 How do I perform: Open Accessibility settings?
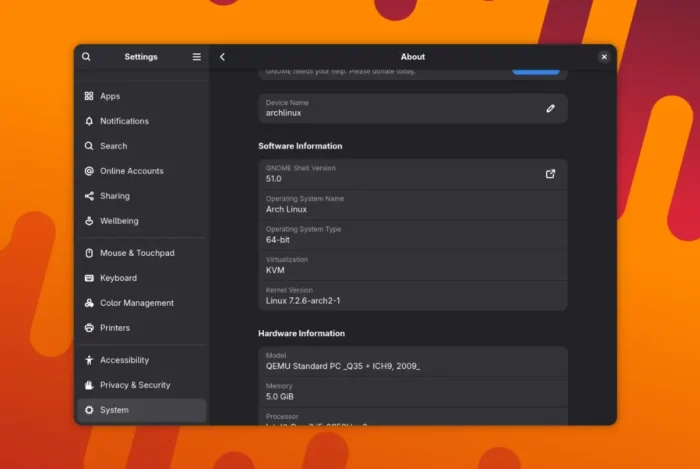tap(142, 360)
